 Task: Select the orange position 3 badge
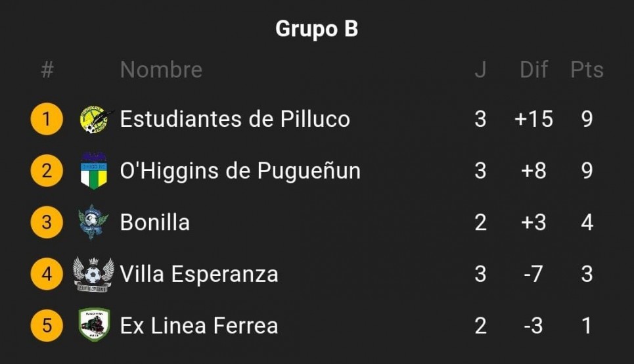(x=47, y=223)
